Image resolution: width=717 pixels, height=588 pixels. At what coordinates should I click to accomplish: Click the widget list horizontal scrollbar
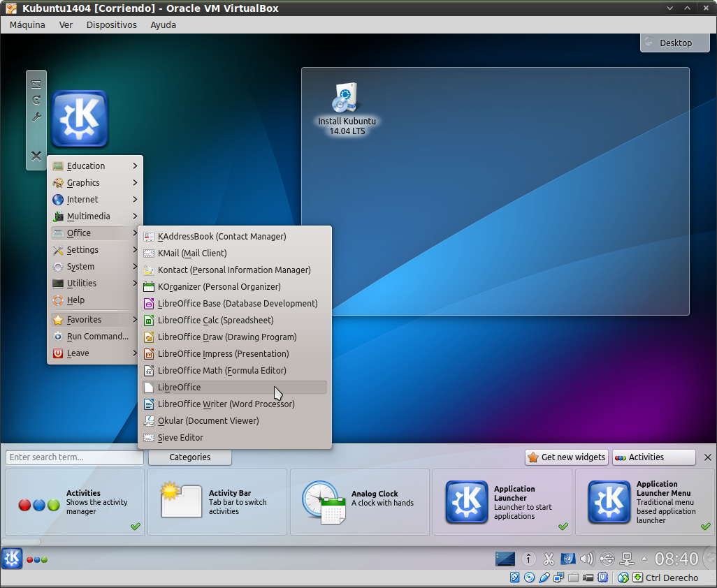pyautogui.click(x=21, y=541)
